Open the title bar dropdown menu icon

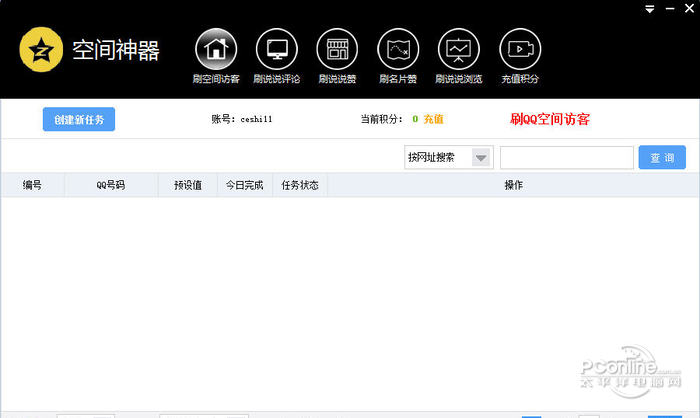[x=650, y=9]
